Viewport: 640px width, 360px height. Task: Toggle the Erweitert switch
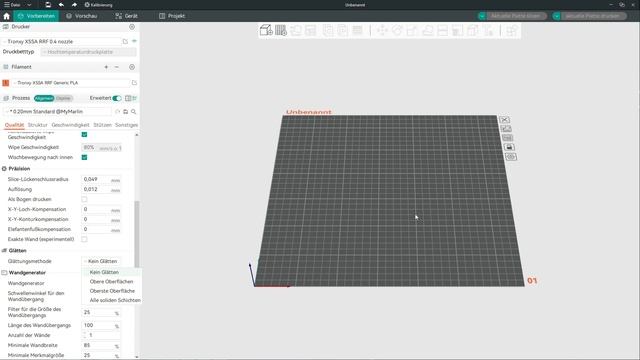coord(117,98)
